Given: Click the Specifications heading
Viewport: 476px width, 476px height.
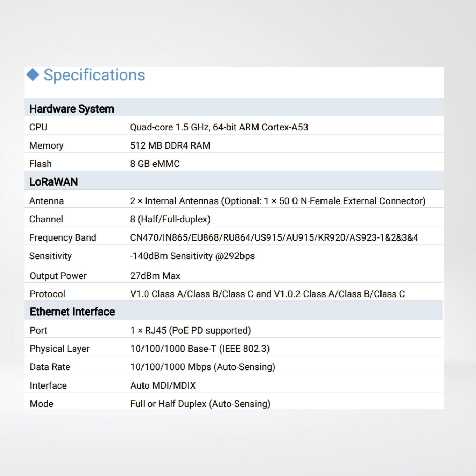Looking at the screenshot, I should tap(95, 75).
